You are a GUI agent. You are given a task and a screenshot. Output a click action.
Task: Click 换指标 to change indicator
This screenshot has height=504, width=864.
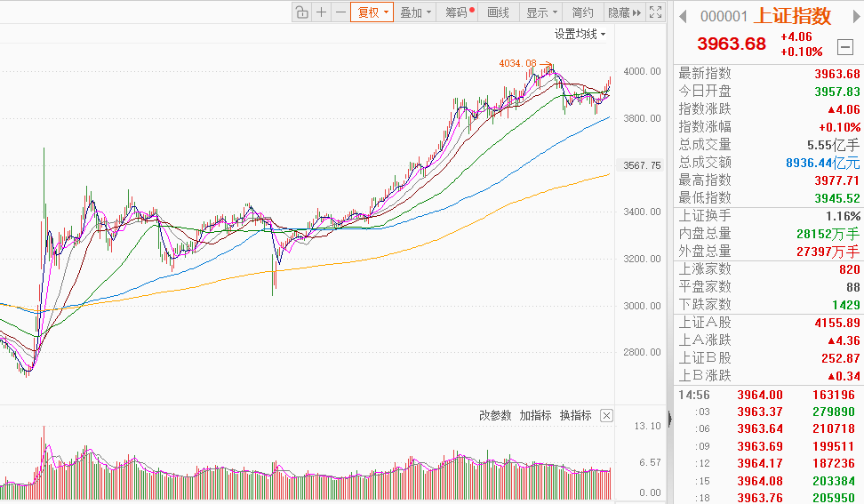[x=575, y=415]
